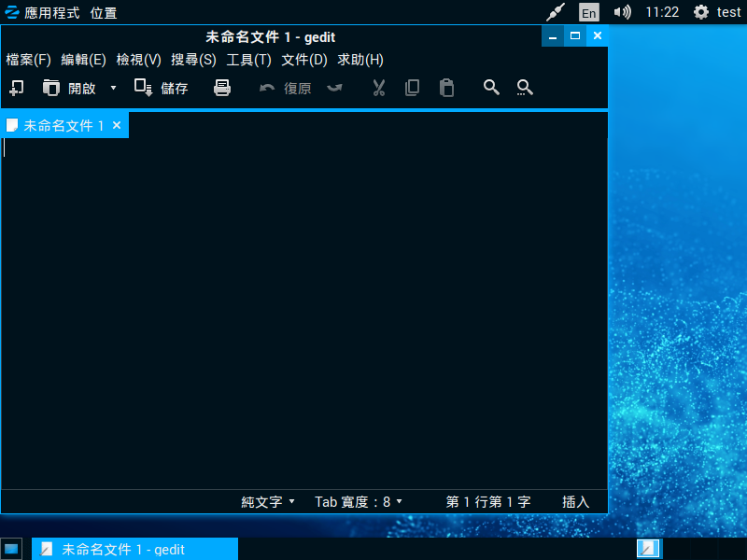Minimize the gedit window
The width and height of the screenshot is (747, 560).
point(553,36)
